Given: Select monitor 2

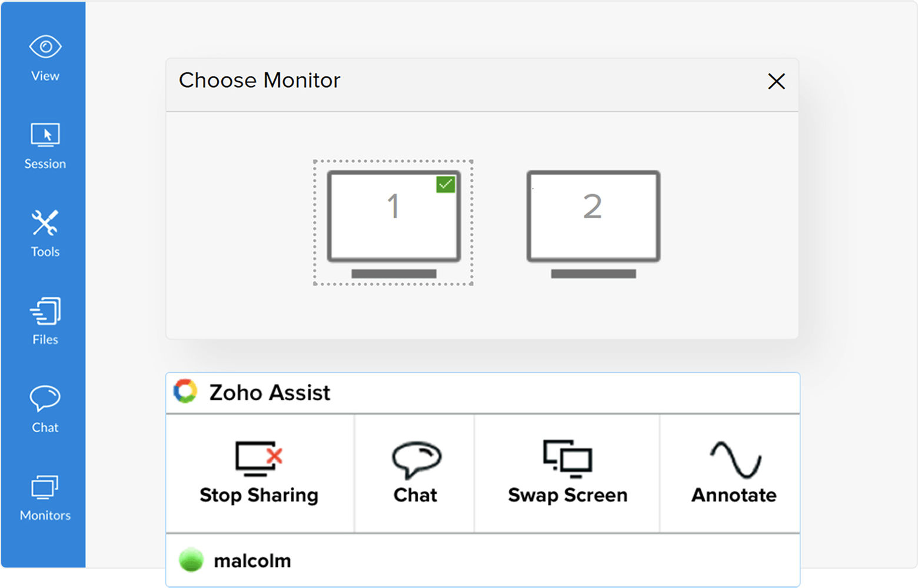Looking at the screenshot, I should (x=593, y=217).
